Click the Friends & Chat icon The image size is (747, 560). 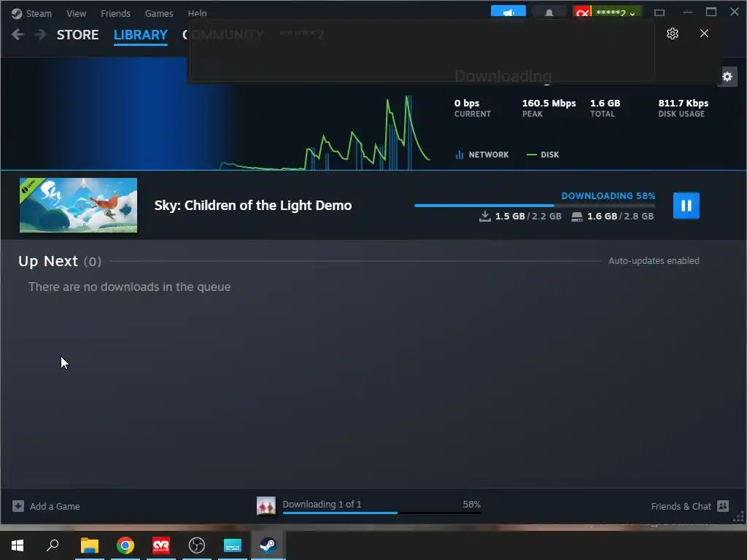(723, 506)
